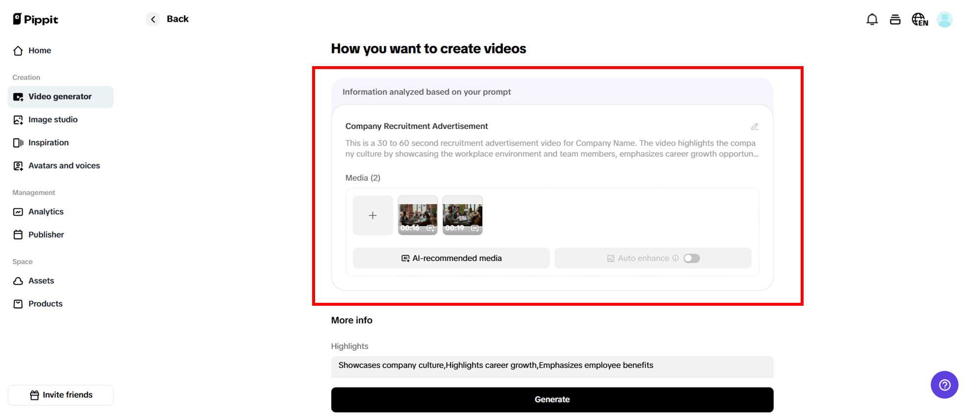
Task: Open the credits stack icon
Action: pyautogui.click(x=895, y=20)
